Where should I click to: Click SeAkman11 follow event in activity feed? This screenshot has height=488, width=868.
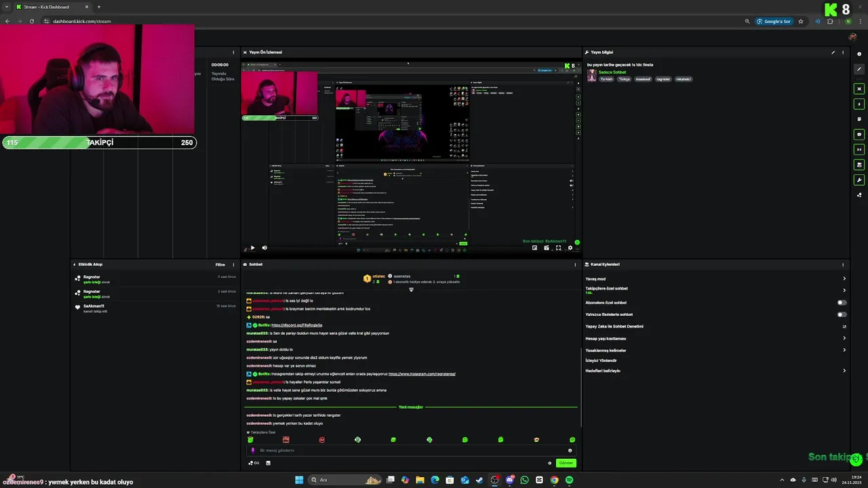[x=155, y=308]
